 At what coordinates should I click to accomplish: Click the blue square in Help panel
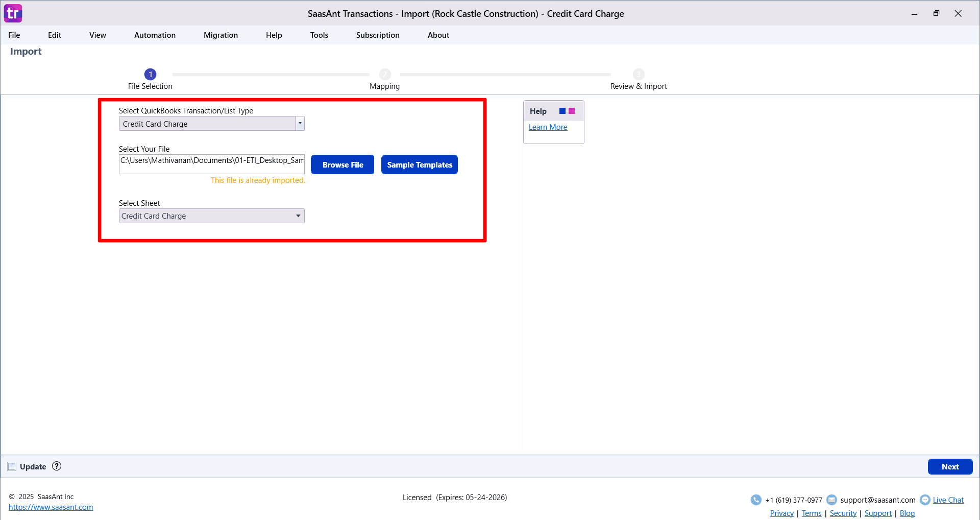click(x=562, y=111)
